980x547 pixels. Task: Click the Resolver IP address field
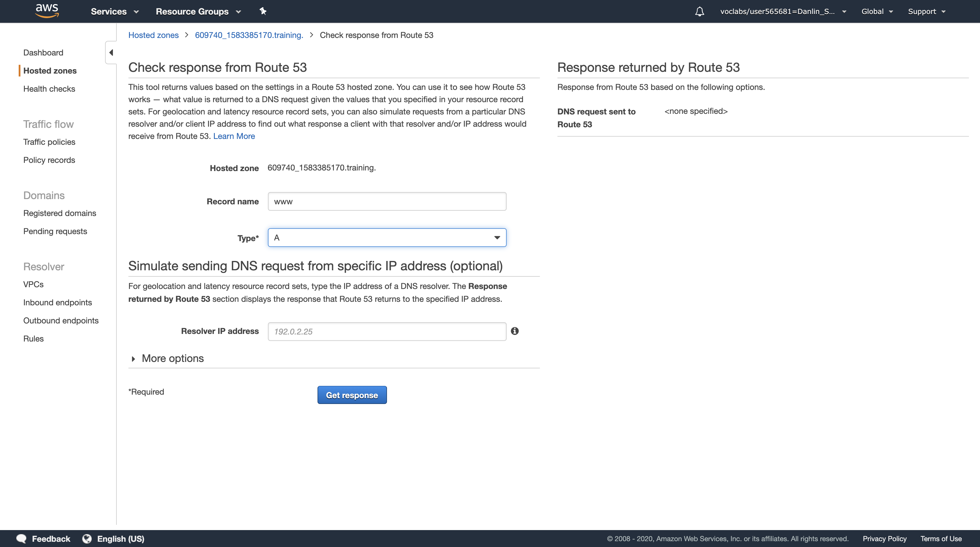(x=386, y=331)
